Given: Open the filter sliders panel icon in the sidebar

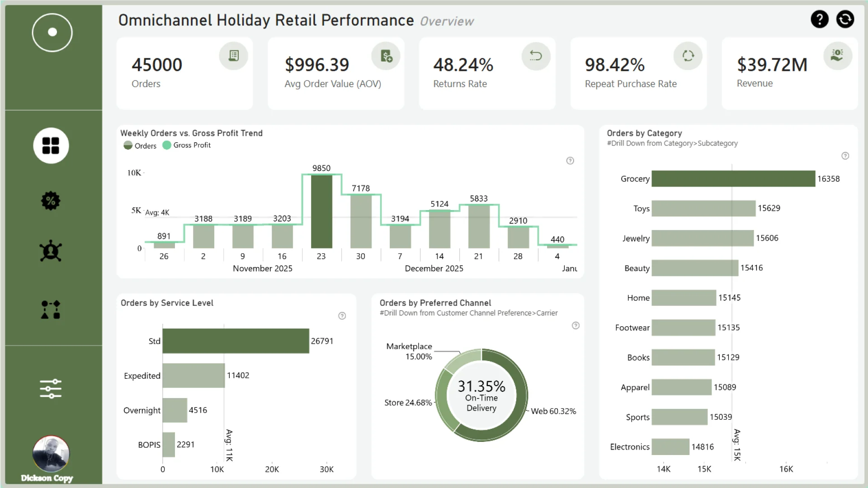Looking at the screenshot, I should point(51,389).
